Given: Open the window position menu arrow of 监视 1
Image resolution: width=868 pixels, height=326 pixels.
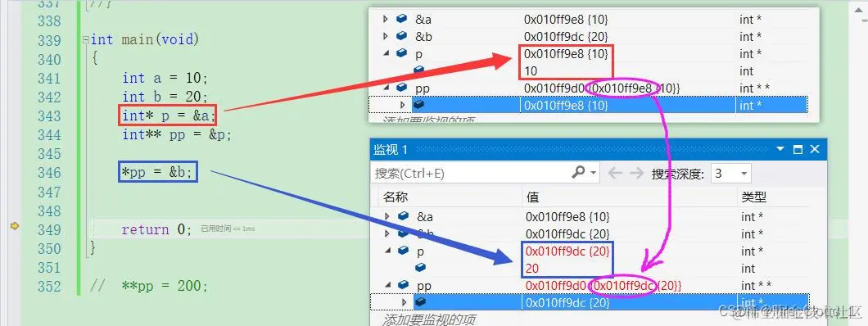Looking at the screenshot, I should (x=780, y=149).
